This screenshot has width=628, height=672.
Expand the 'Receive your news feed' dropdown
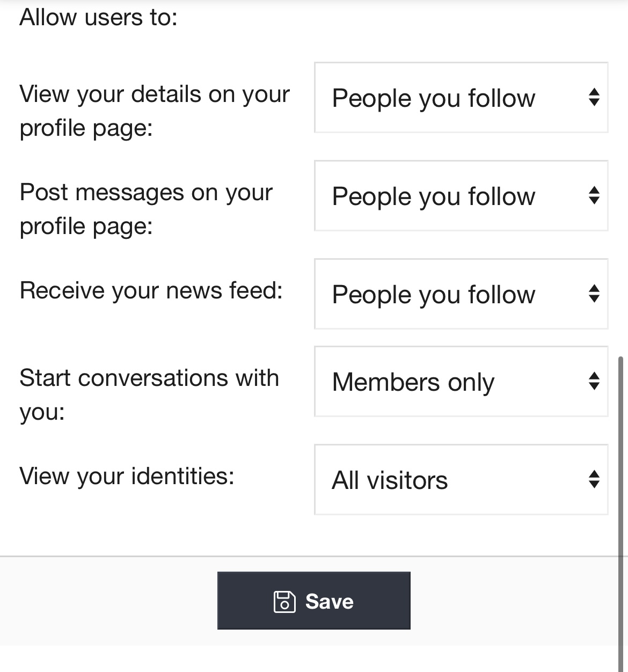coord(461,294)
